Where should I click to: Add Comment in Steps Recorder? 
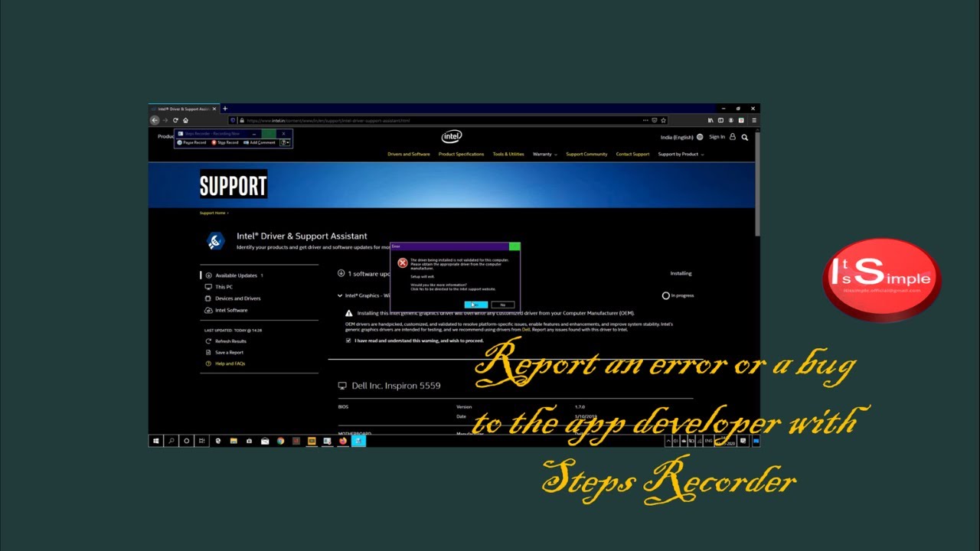coord(259,142)
